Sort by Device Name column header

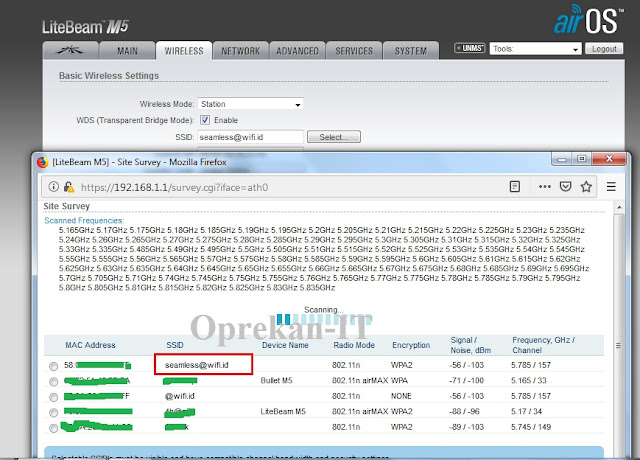[x=285, y=345]
